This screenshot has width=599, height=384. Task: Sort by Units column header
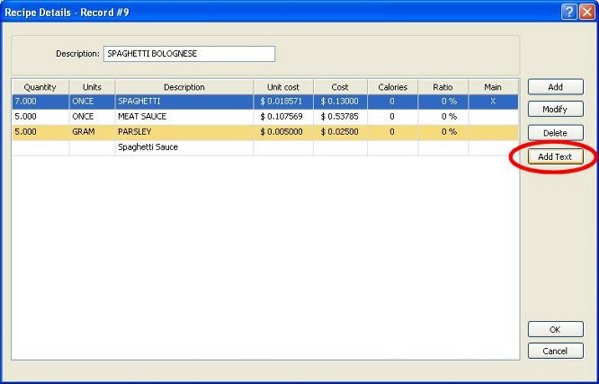[92, 87]
